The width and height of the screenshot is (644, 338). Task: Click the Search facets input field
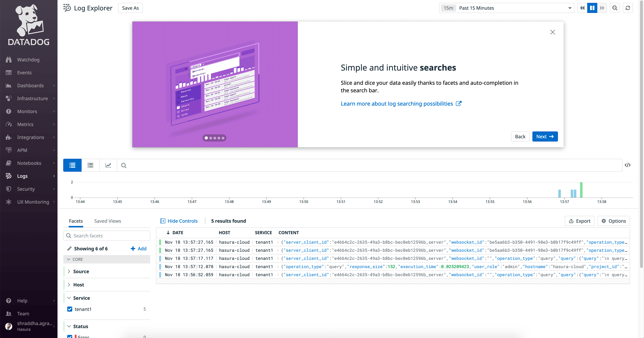(107, 236)
